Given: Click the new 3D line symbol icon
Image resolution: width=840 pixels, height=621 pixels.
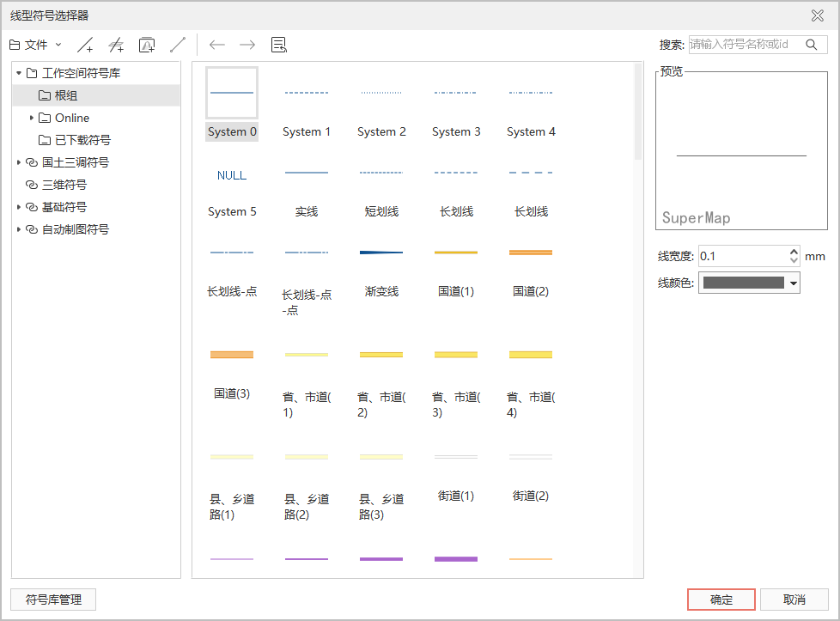Looking at the screenshot, I should coord(116,45).
